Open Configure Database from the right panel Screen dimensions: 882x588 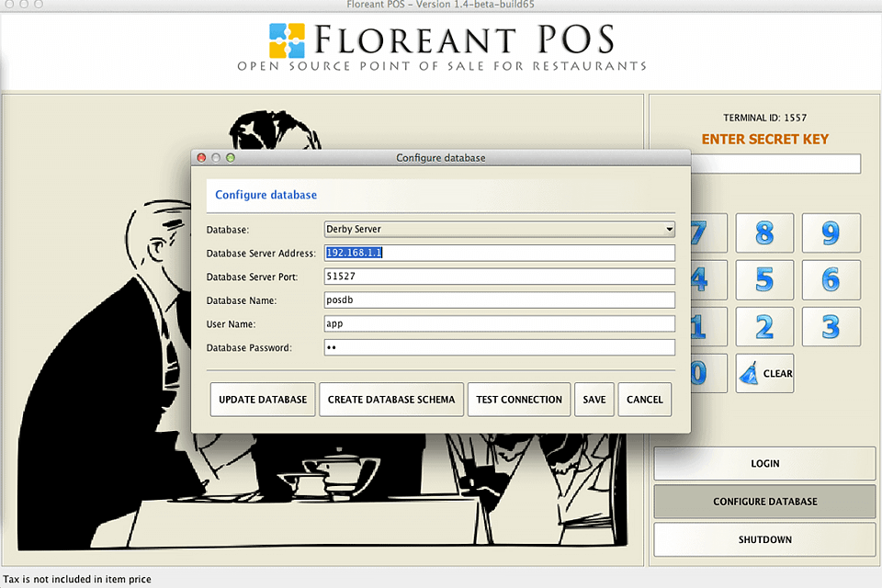click(x=763, y=502)
